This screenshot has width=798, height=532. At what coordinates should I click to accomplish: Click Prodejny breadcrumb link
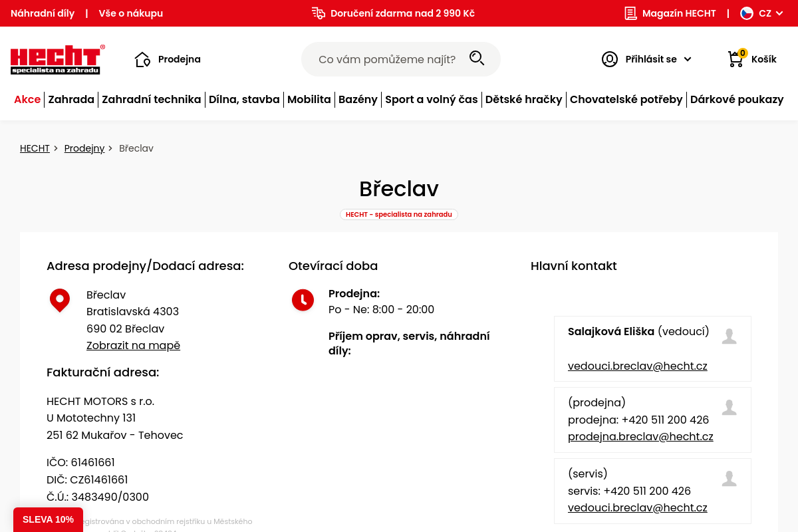coord(84,148)
